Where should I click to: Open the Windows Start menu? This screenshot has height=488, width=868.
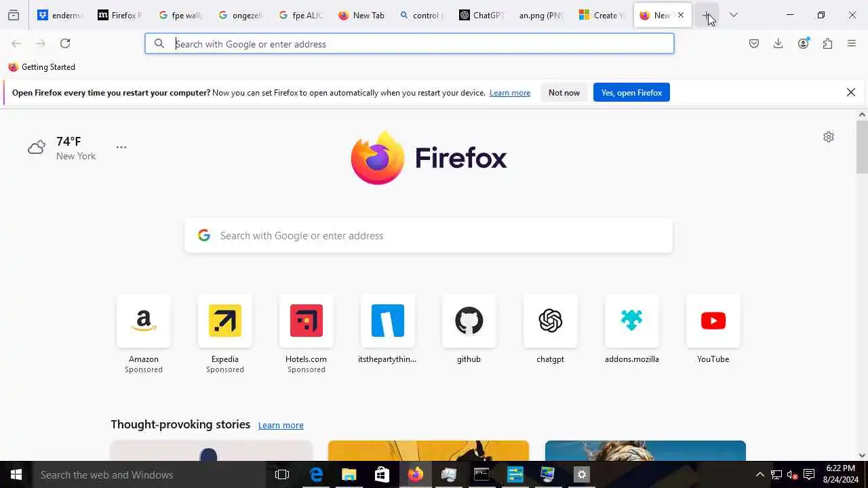(16, 474)
